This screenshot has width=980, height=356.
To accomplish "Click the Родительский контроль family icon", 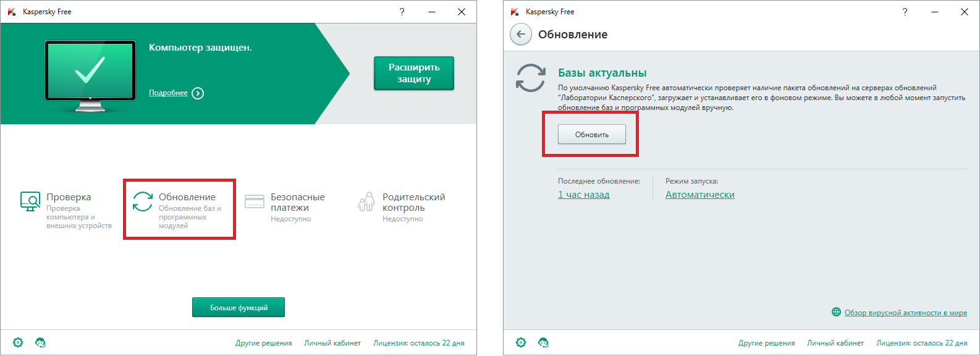I will click(x=366, y=201).
